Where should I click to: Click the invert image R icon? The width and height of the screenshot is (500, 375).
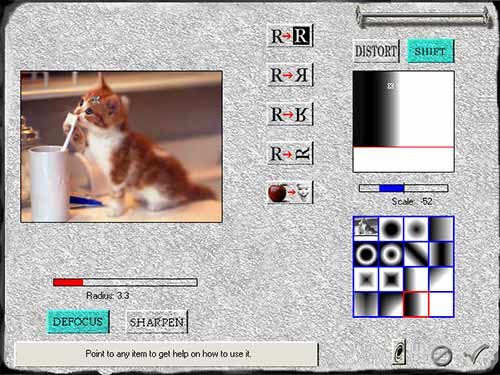(x=290, y=35)
